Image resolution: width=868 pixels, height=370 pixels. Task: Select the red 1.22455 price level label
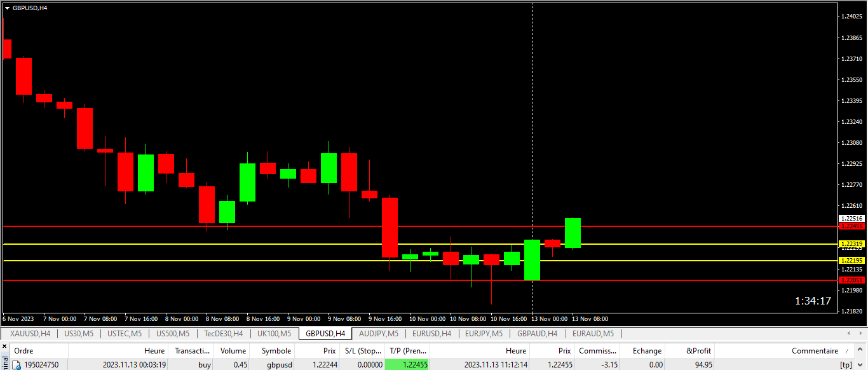click(x=852, y=226)
